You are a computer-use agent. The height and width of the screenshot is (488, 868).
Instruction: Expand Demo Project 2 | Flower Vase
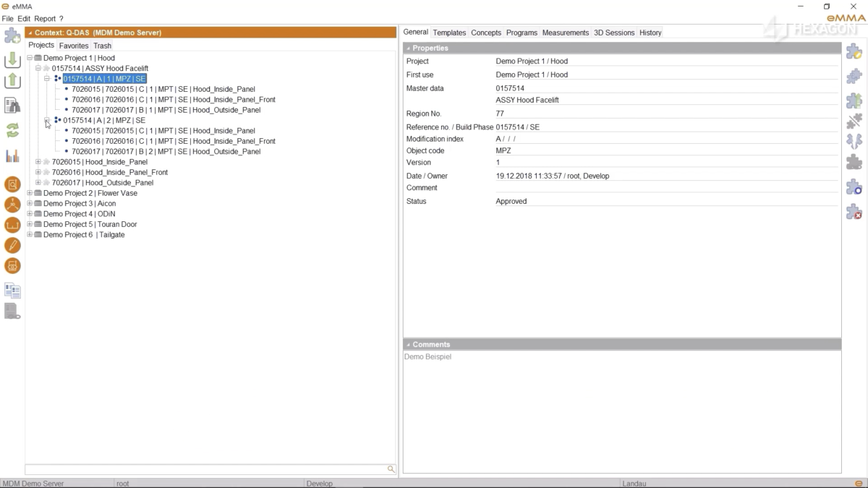point(30,193)
